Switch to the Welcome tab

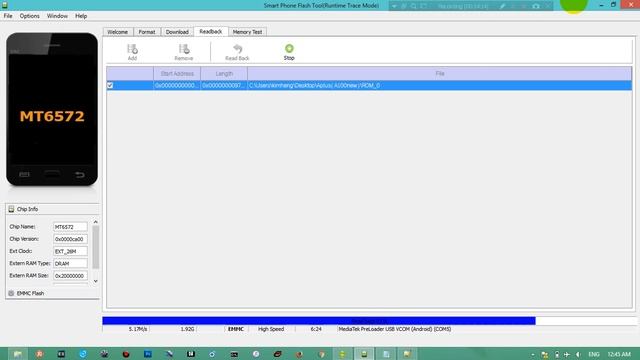tap(118, 32)
